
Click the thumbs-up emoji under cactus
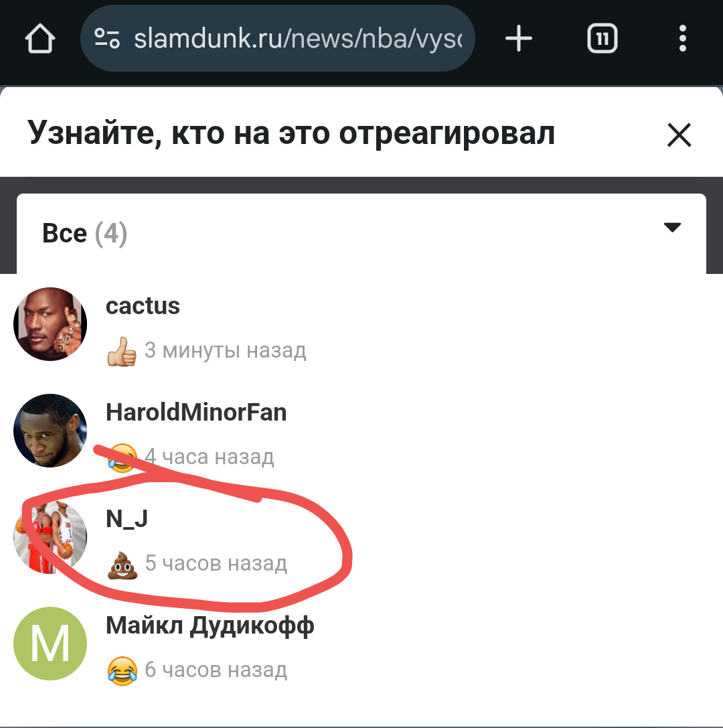(122, 352)
